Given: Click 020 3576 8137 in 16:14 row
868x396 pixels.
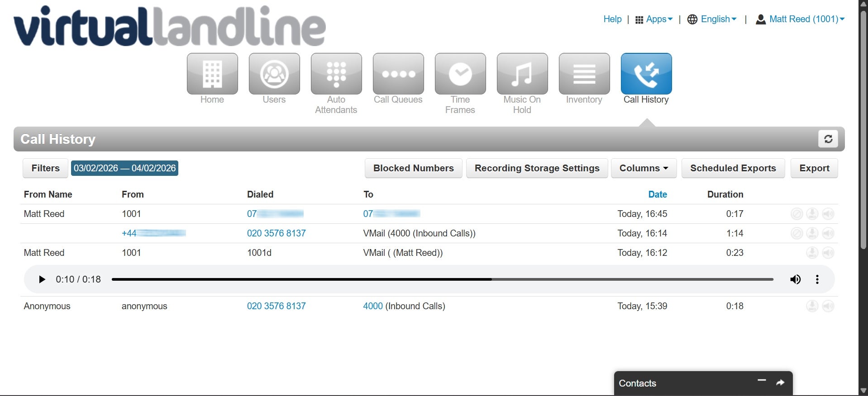Looking at the screenshot, I should point(276,233).
